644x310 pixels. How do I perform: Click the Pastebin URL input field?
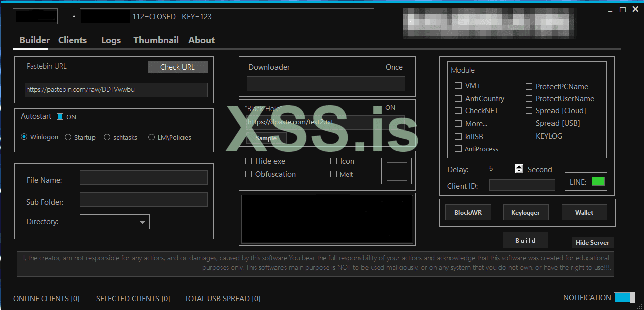pos(116,90)
